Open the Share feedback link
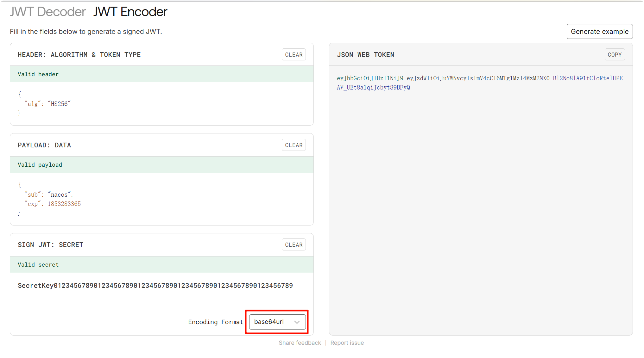Viewport: 644px width, 358px height. [300, 343]
